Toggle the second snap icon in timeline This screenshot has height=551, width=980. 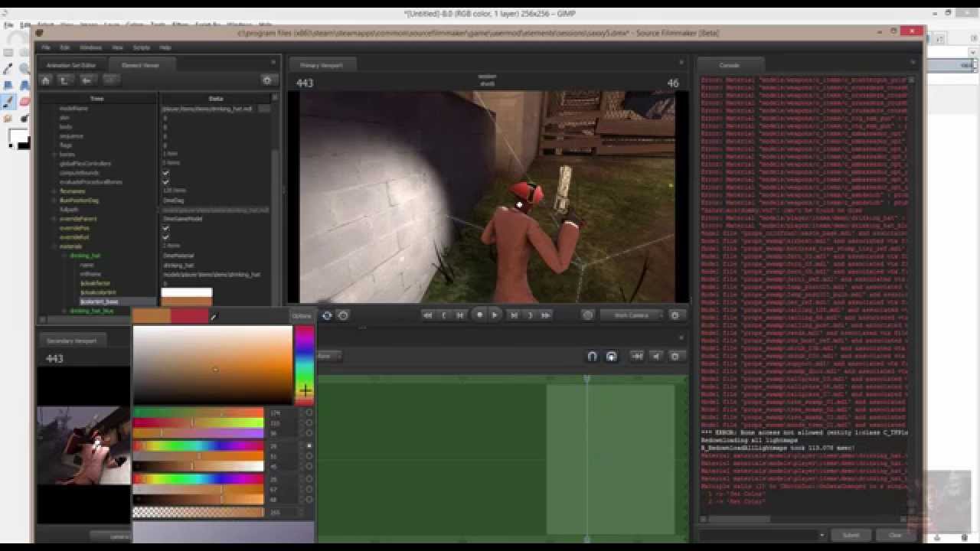click(611, 357)
